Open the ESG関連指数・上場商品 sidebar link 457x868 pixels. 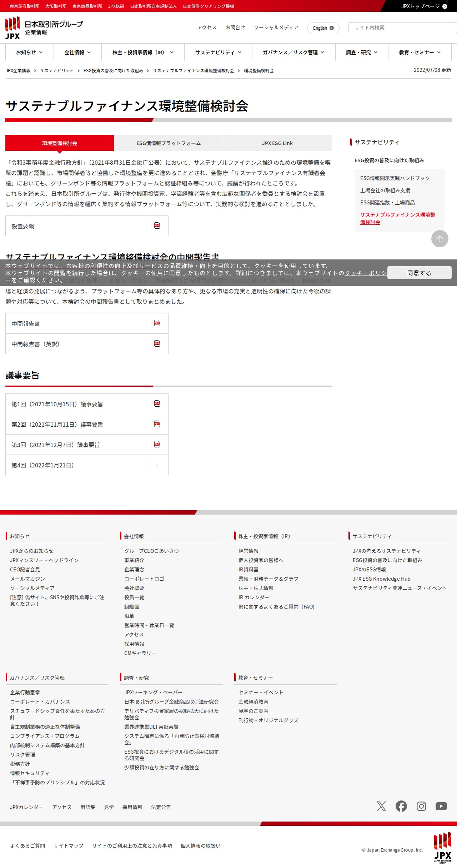[x=387, y=202]
